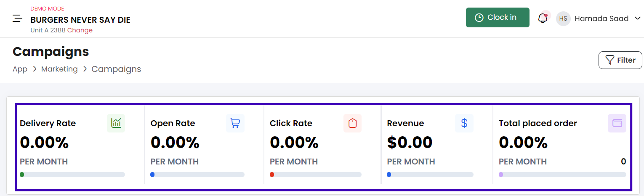644x196 pixels.
Task: Expand the Hamada Saad user dropdown
Action: pyautogui.click(x=637, y=19)
